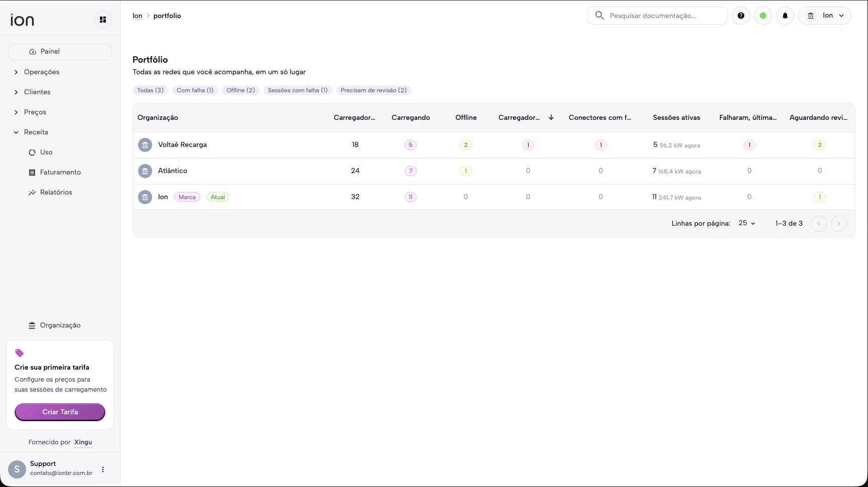Sort by Sessões ativas column header
The height and width of the screenshot is (487, 868).
(x=676, y=117)
